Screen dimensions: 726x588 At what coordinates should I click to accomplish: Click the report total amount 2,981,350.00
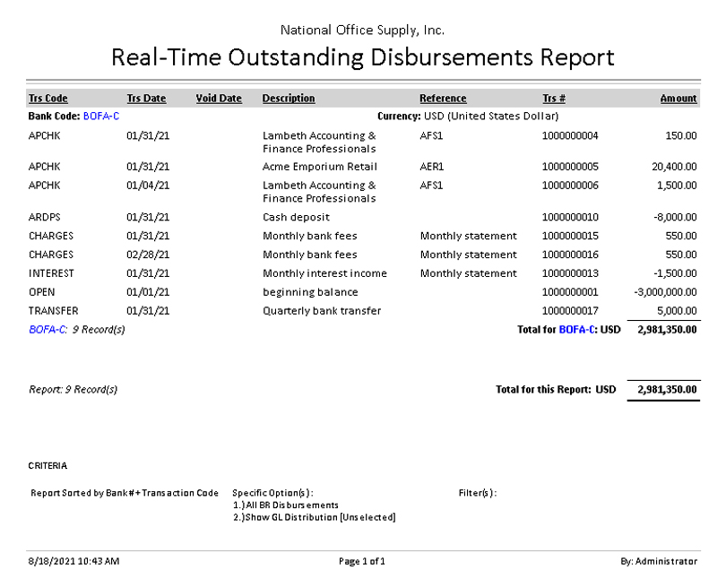coord(667,390)
